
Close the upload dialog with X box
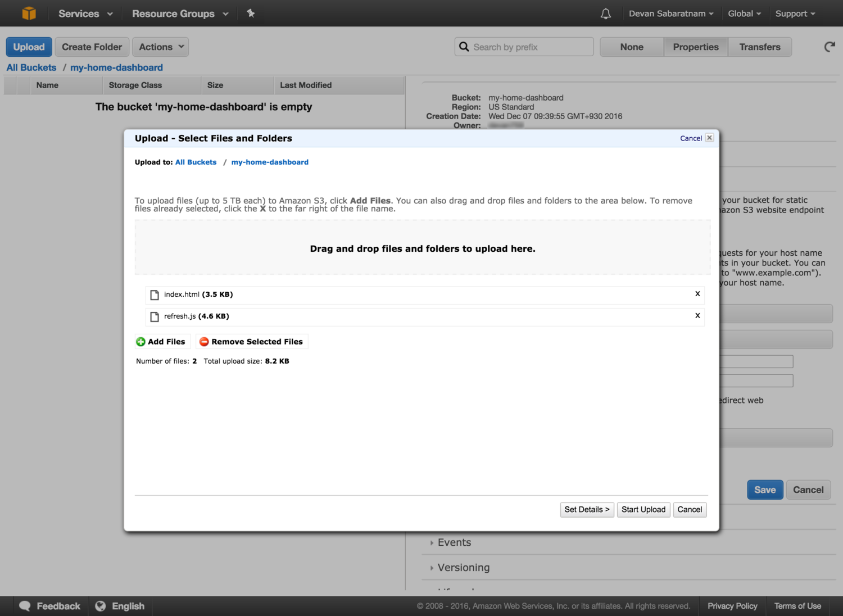[x=710, y=138]
